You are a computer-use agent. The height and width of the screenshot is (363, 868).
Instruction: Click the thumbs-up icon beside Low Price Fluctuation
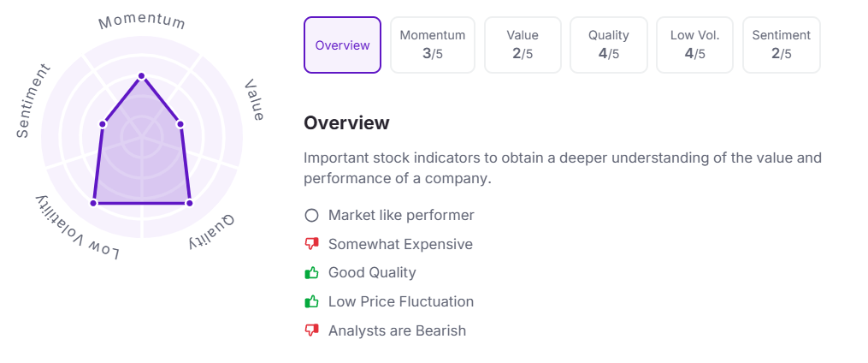(x=311, y=301)
